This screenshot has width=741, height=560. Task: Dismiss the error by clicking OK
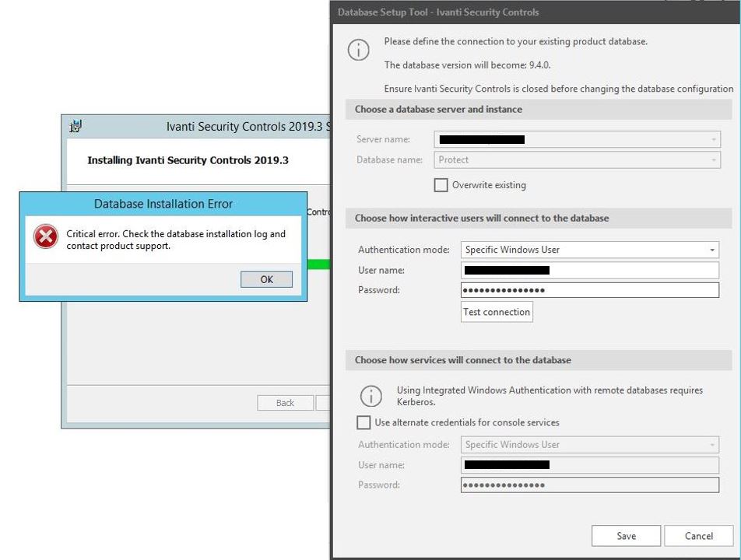265,279
